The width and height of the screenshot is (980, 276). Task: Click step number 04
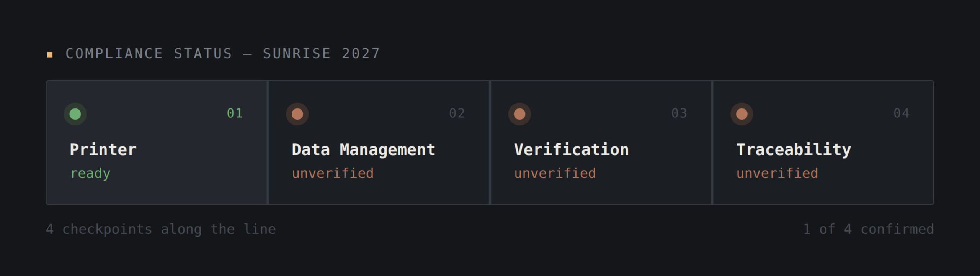tap(902, 113)
